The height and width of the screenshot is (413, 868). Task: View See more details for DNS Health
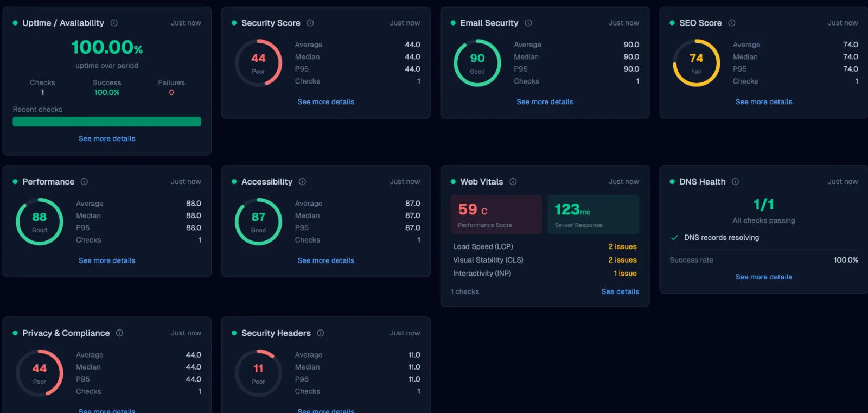coord(763,277)
